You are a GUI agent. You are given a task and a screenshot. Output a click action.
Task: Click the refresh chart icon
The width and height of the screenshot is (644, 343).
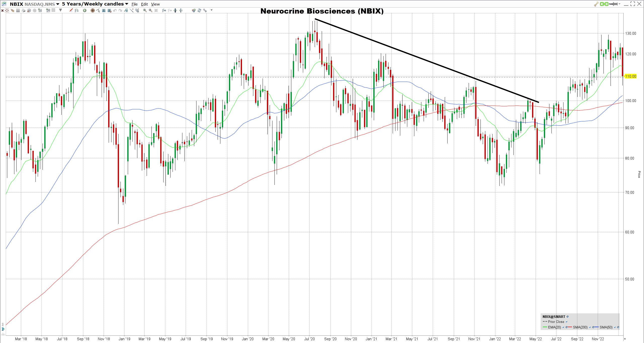click(x=199, y=10)
